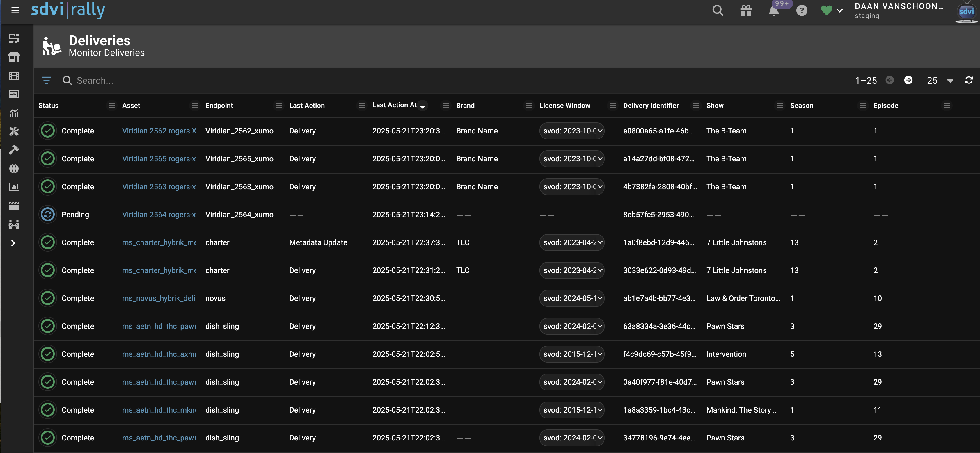
Task: Click the hammer tool sidebar icon
Action: pyautogui.click(x=14, y=150)
